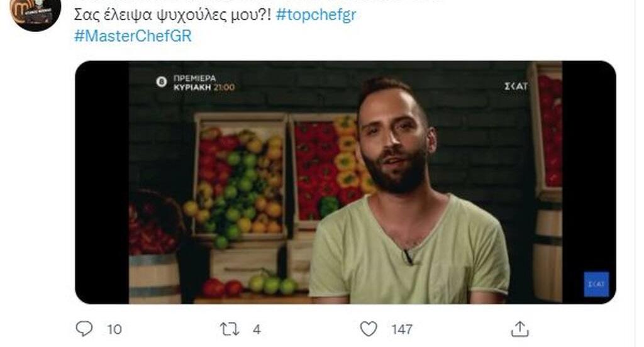
Task: Click the circled 8 rating icon in video
Action: point(162,82)
